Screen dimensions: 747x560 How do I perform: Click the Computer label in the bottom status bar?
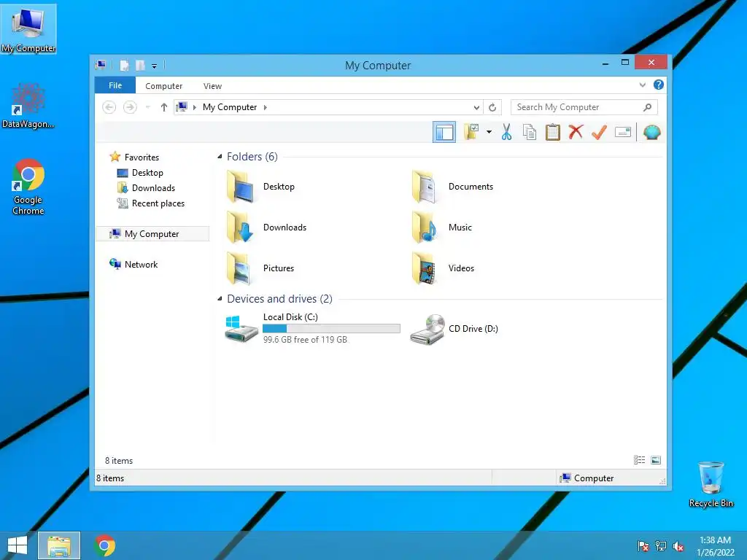[x=594, y=478]
